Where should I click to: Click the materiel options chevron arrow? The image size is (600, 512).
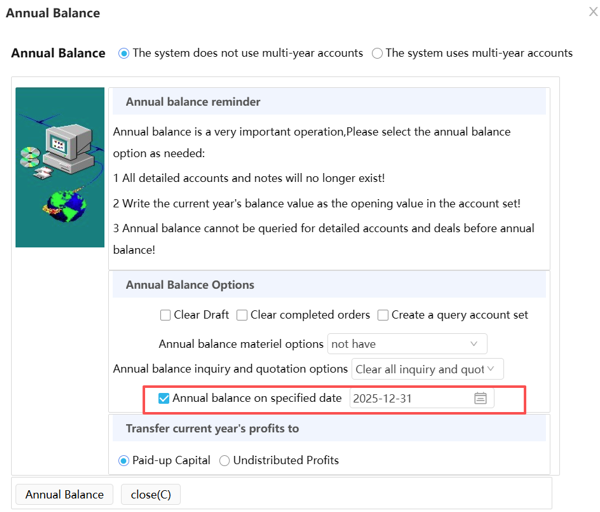[474, 344]
